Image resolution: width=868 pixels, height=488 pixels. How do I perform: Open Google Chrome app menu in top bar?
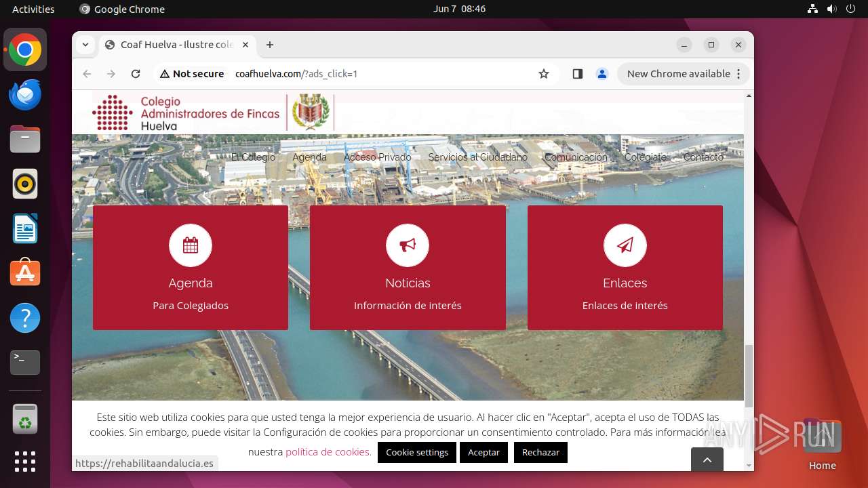(122, 9)
